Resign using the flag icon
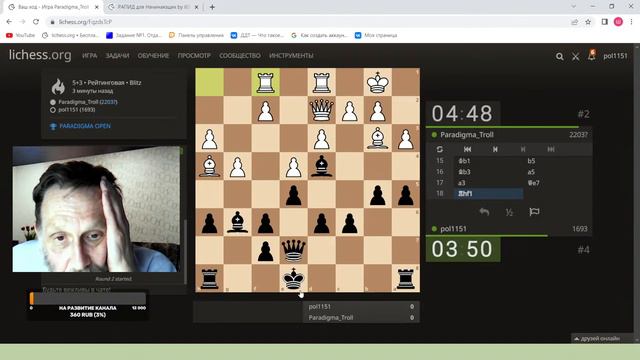This screenshot has height=360, width=640. [x=534, y=211]
